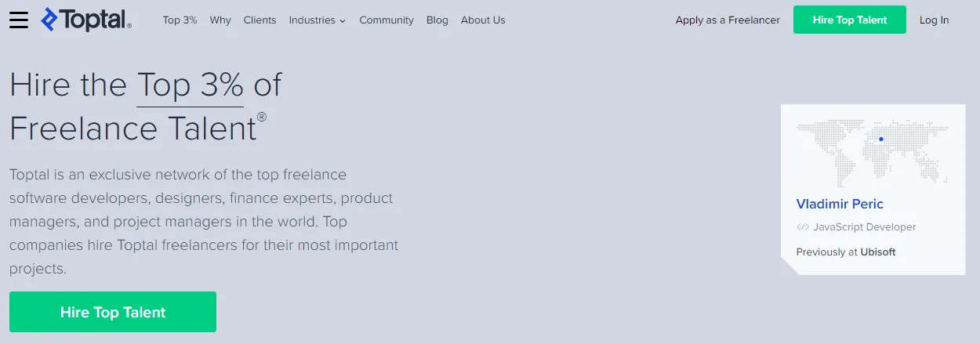This screenshot has width=980, height=344.
Task: Click the Toptal logo
Action: [86, 20]
